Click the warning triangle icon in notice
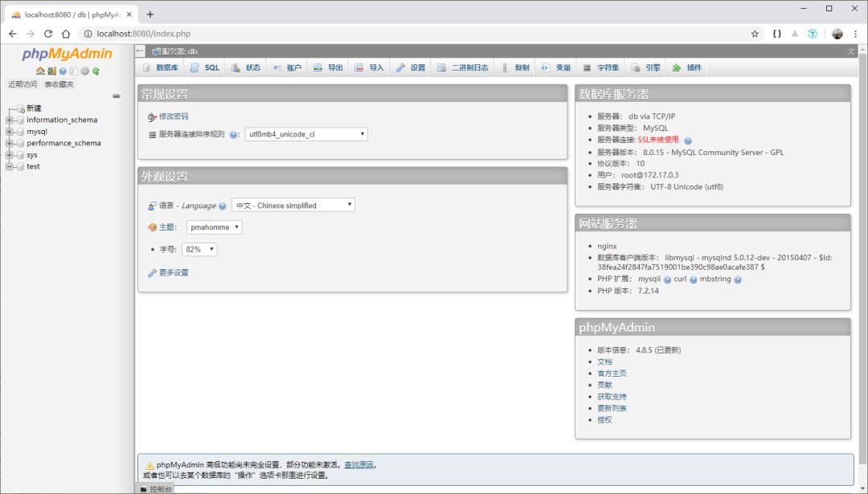 [149, 466]
